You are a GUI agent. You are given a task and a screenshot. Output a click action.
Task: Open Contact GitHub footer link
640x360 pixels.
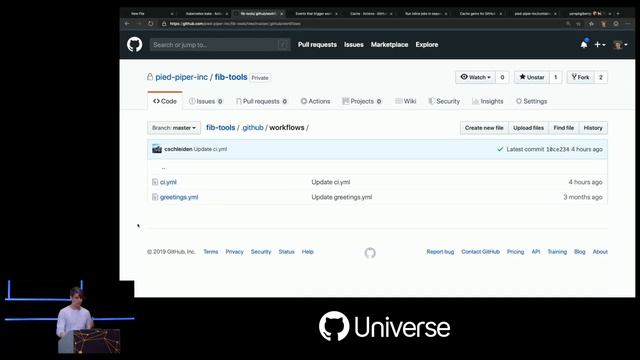coord(480,252)
